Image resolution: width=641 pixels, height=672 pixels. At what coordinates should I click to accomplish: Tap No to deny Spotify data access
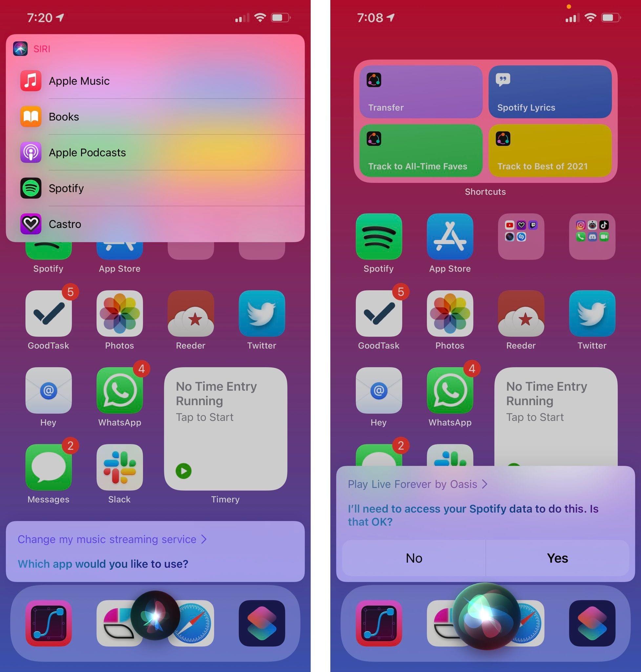[414, 558]
